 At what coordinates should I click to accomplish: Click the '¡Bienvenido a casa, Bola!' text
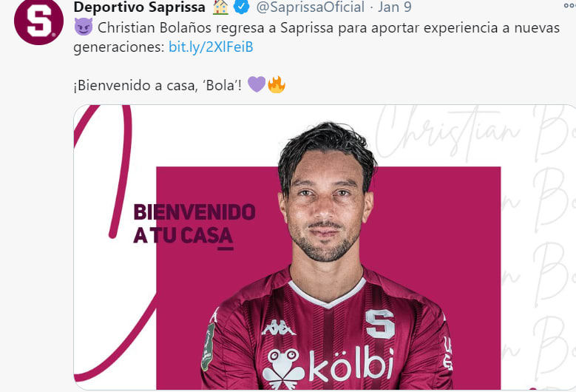pyautogui.click(x=158, y=86)
